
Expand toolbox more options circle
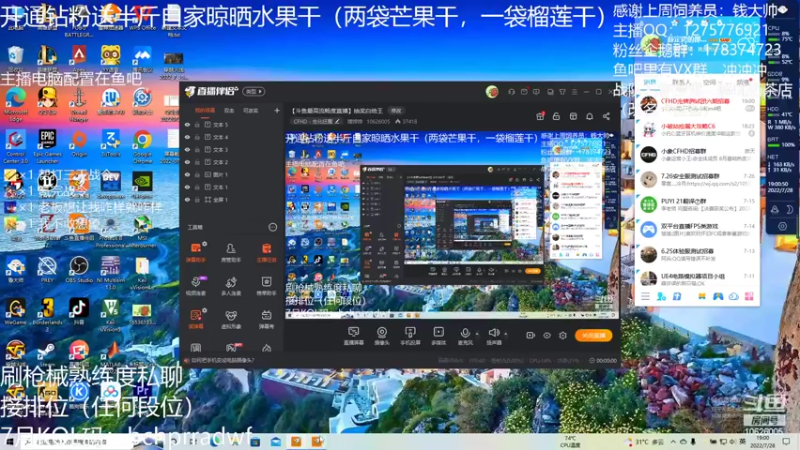point(273,227)
